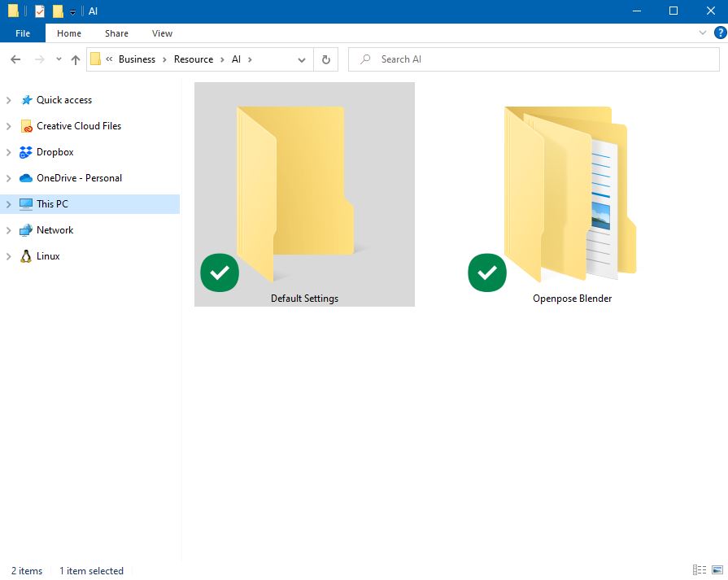728x580 pixels.
Task: Expand the Creative Cloud Files node
Action: pyautogui.click(x=8, y=126)
